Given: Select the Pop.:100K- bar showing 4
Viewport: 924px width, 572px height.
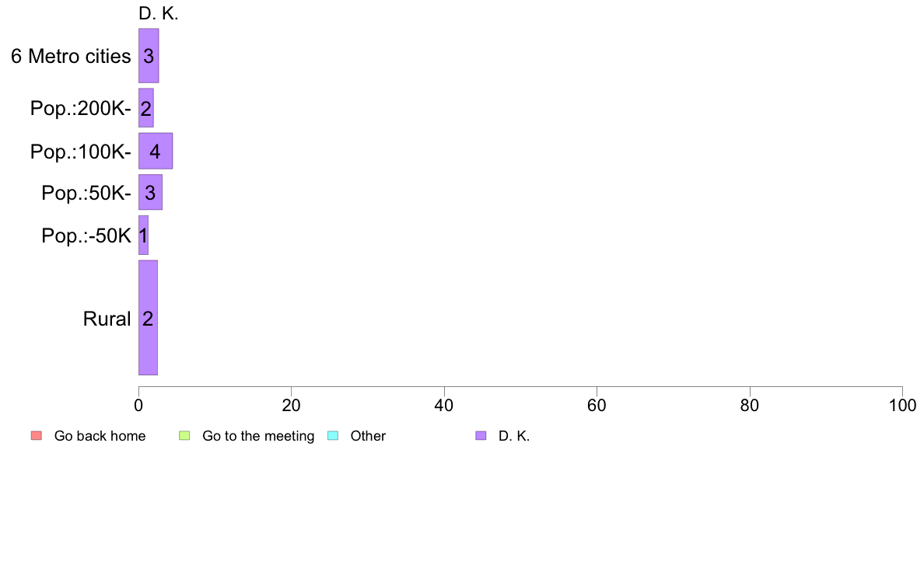Looking at the screenshot, I should pyautogui.click(x=156, y=151).
